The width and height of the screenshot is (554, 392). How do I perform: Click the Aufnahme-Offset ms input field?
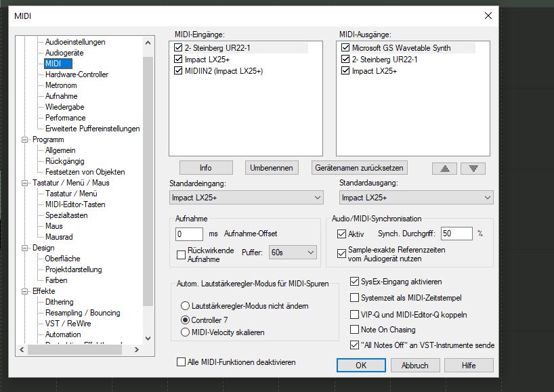coord(189,234)
